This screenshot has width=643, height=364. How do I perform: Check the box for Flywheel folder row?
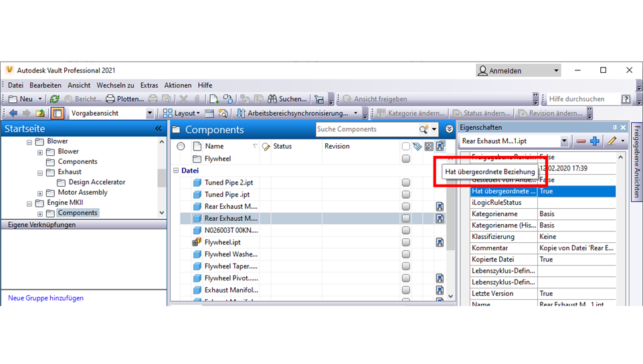click(x=405, y=159)
